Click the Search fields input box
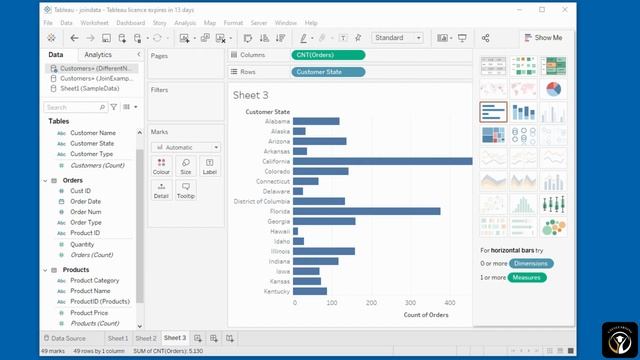This screenshot has height=360, width=640. coord(75,107)
